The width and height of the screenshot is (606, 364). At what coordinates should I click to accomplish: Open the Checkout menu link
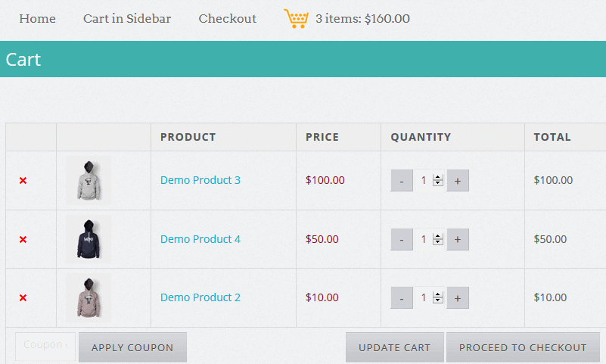coord(228,19)
